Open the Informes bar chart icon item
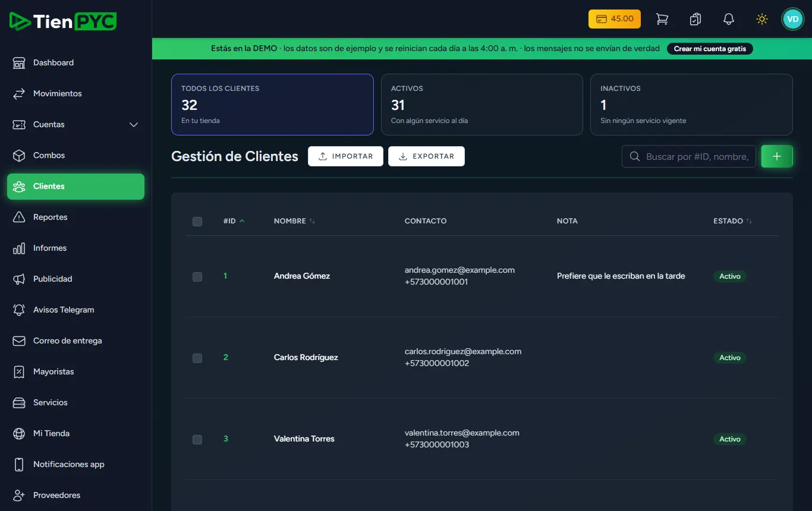Image resolution: width=812 pixels, height=511 pixels. 75,248
